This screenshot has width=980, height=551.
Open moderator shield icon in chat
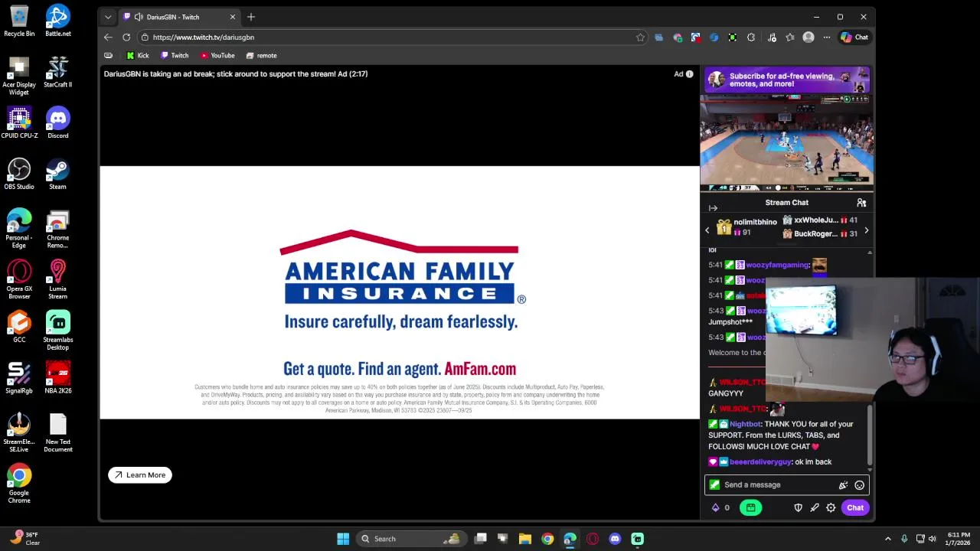798,507
